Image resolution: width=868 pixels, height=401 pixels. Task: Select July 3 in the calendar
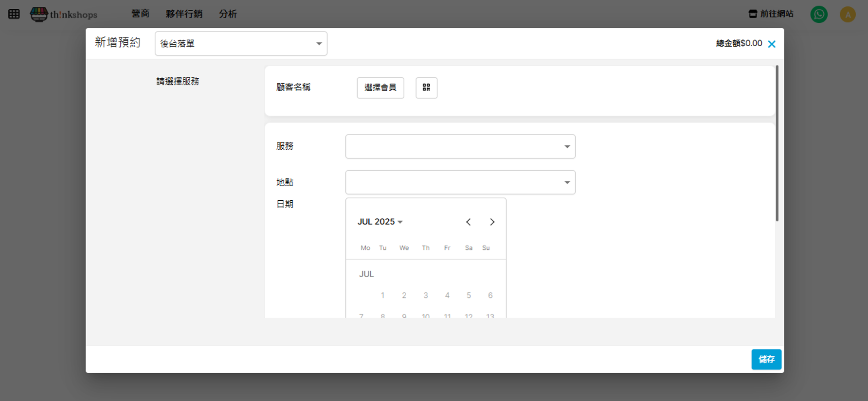point(426,296)
